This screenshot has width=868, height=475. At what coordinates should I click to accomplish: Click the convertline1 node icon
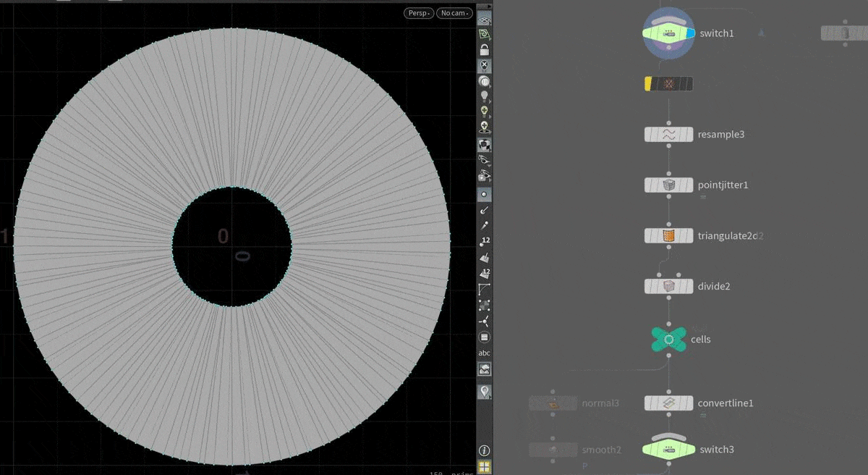pyautogui.click(x=668, y=403)
